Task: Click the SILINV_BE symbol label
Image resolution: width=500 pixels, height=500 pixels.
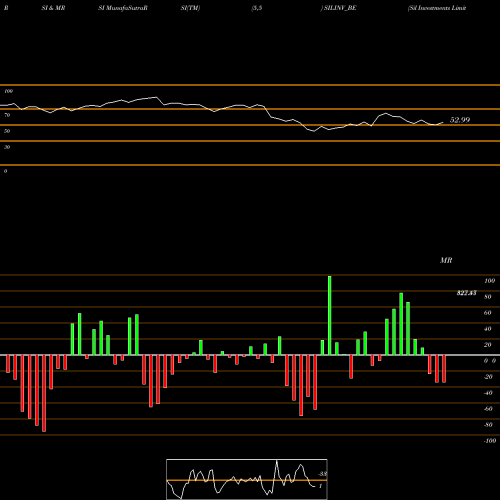Action: click(339, 8)
